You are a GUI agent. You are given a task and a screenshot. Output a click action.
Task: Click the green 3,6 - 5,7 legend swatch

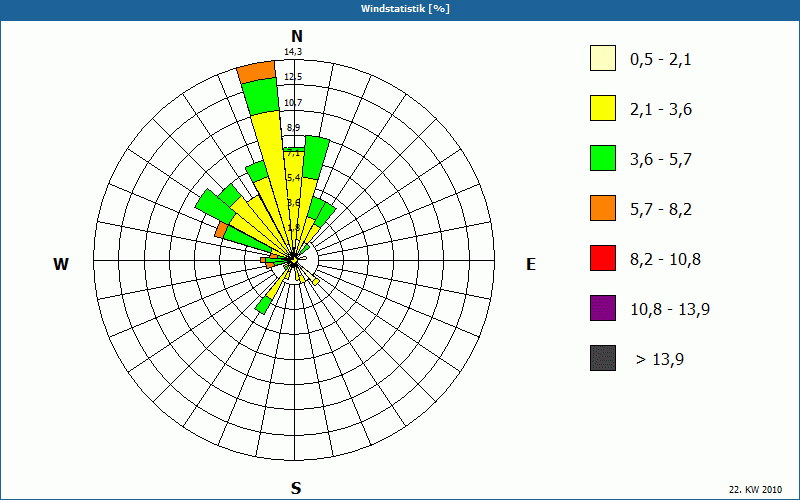pos(603,158)
